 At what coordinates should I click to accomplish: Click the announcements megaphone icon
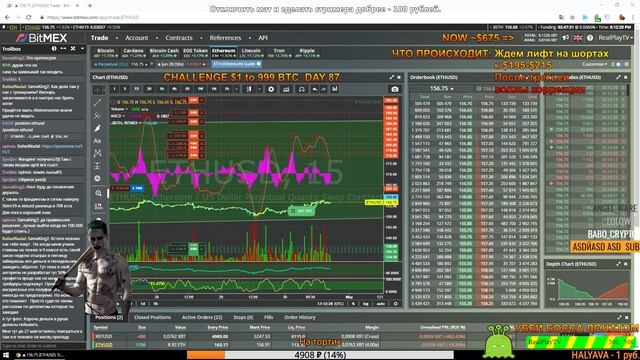coord(566,38)
